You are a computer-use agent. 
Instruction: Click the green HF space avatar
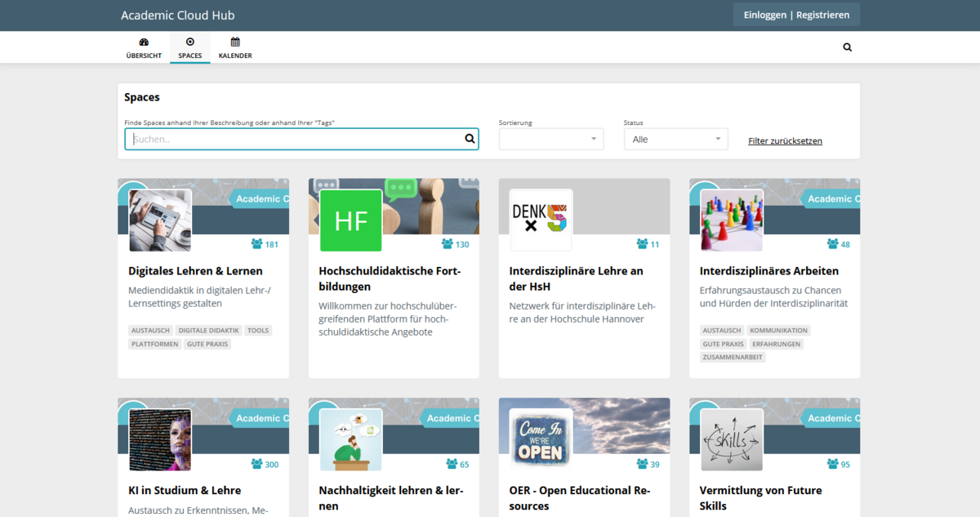coord(351,221)
